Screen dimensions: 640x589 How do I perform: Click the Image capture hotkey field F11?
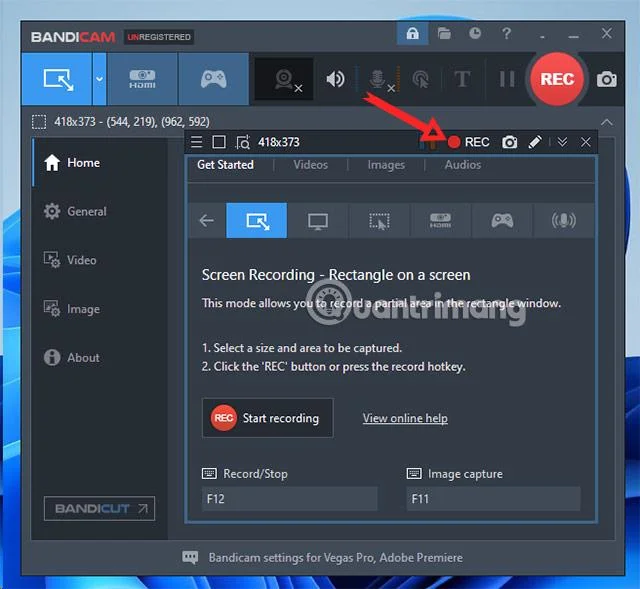[x=493, y=499]
